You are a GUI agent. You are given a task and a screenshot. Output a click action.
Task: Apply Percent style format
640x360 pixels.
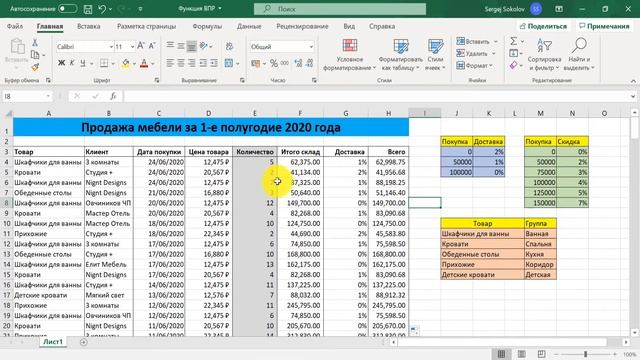[274, 63]
